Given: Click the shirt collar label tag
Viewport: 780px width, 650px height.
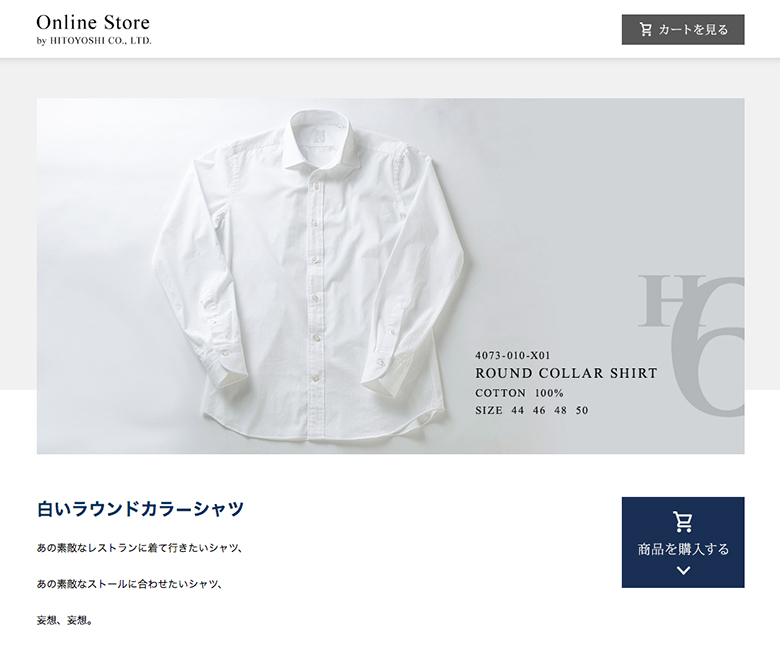Looking at the screenshot, I should (319, 136).
